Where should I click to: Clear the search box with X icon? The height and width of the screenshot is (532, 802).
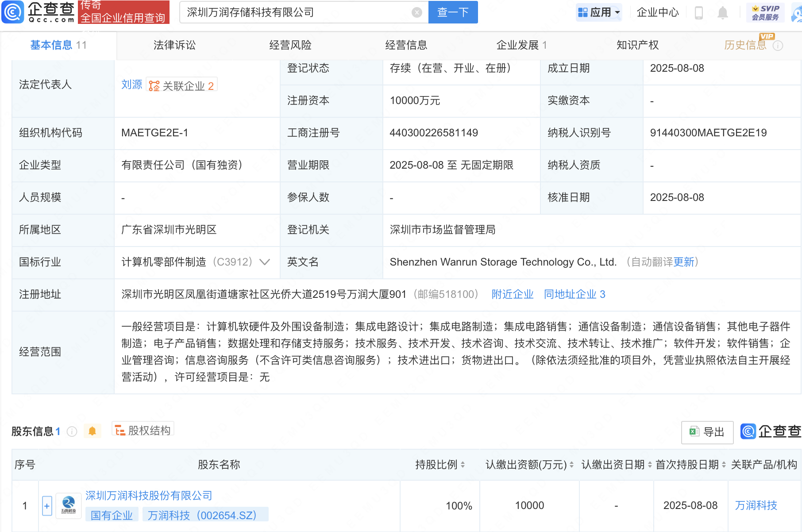(416, 12)
